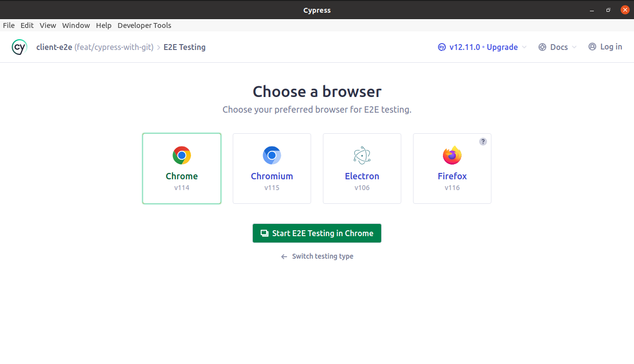634x364 pixels.
Task: Click the client-e2e breadcrumb label
Action: pos(54,47)
